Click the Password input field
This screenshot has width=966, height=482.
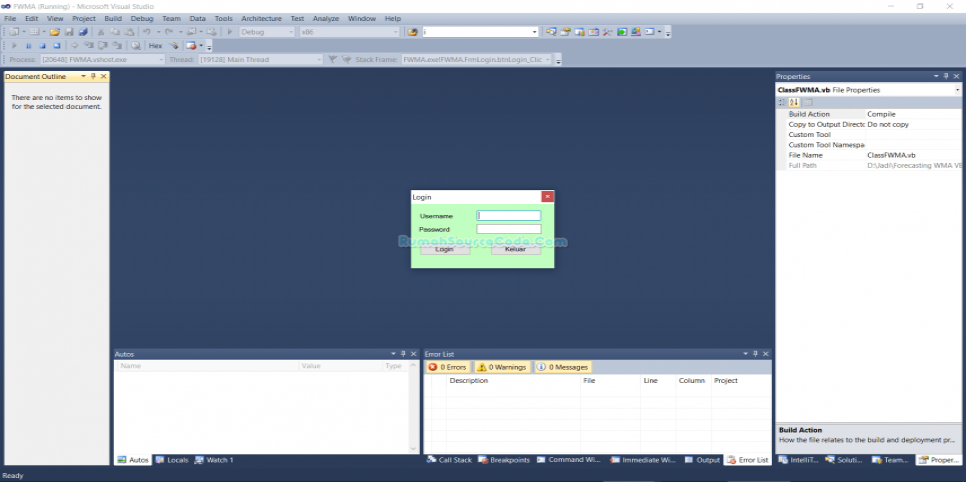pyautogui.click(x=508, y=229)
